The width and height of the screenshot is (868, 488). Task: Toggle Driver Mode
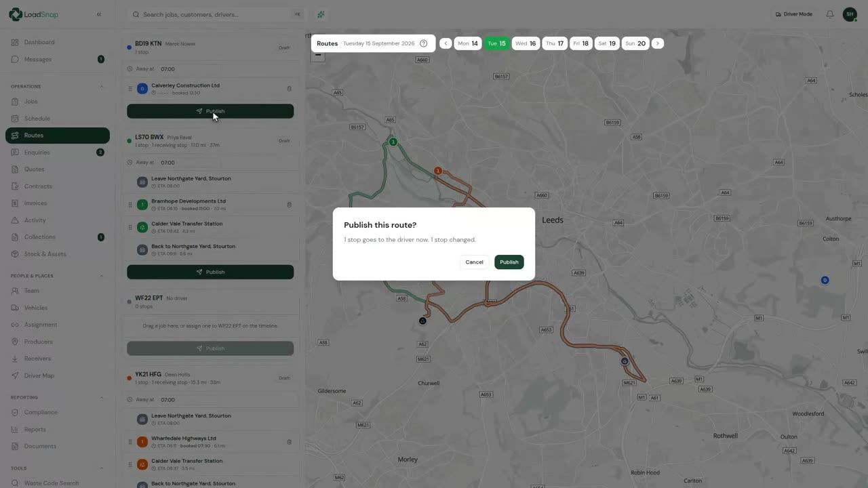pos(794,14)
